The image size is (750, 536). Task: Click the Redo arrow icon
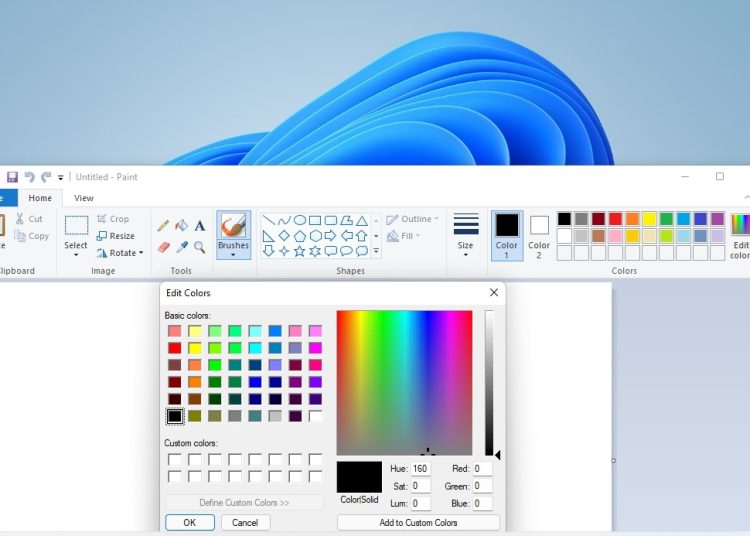[x=46, y=177]
